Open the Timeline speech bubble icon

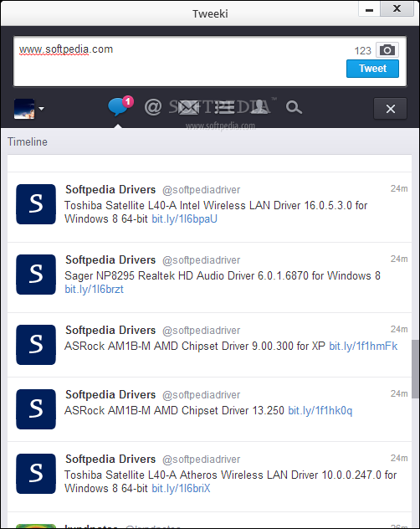click(x=118, y=106)
